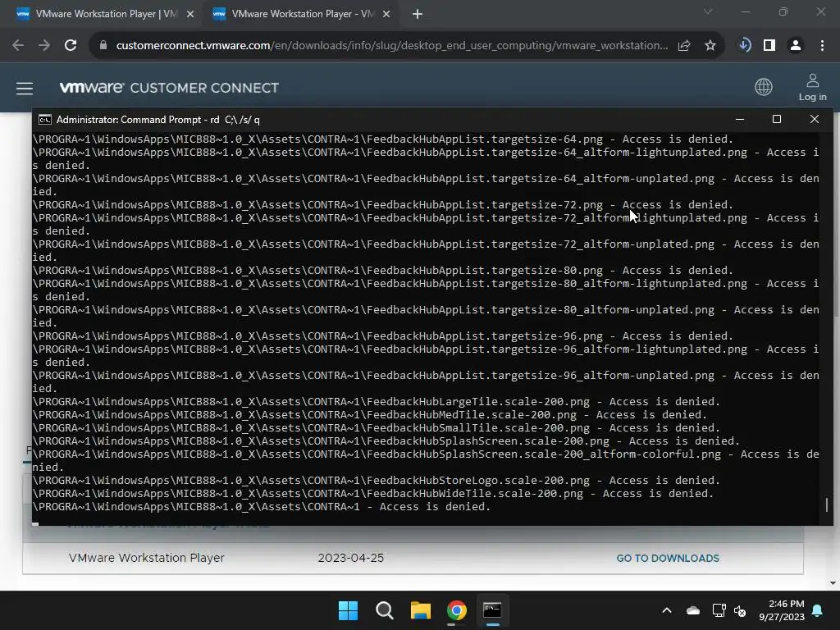Screen dimensions: 840x630
Task: Reload the VMware Customer Connect page
Action: (x=71, y=46)
